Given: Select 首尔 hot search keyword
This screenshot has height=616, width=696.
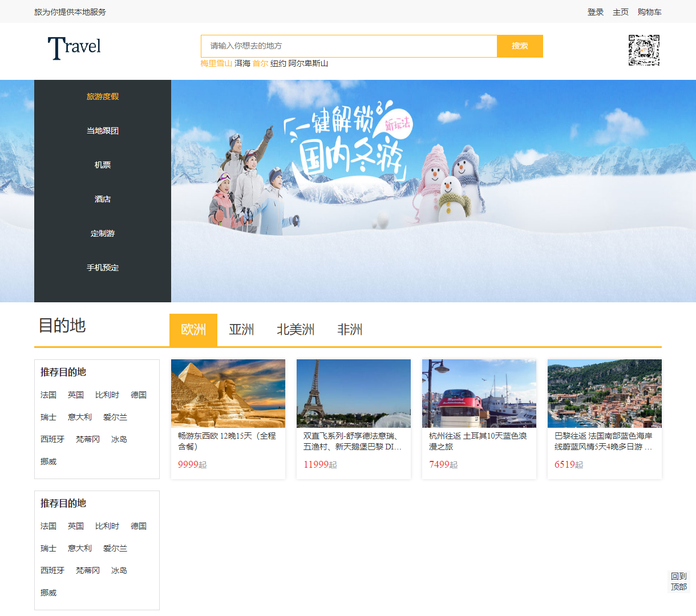Looking at the screenshot, I should [260, 64].
